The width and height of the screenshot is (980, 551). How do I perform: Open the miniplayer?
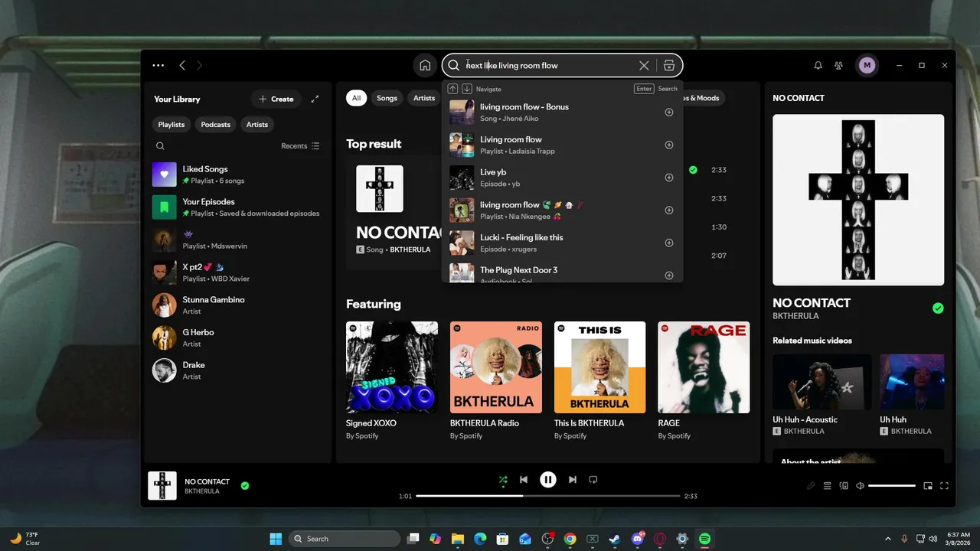[x=928, y=486]
